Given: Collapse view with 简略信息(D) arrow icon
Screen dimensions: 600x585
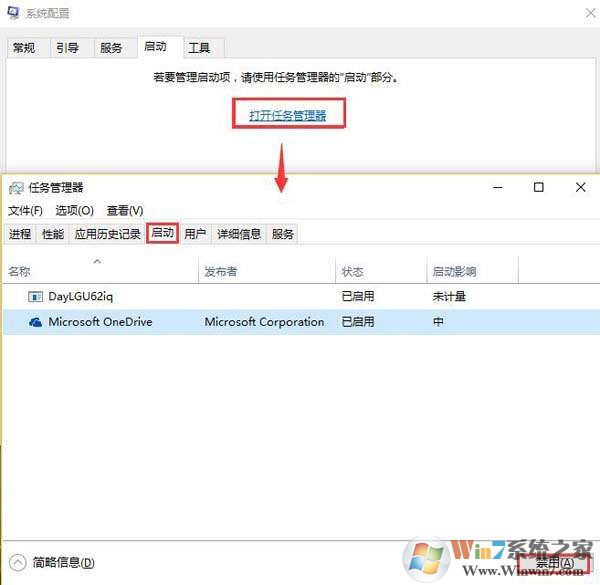Looking at the screenshot, I should (x=18, y=562).
